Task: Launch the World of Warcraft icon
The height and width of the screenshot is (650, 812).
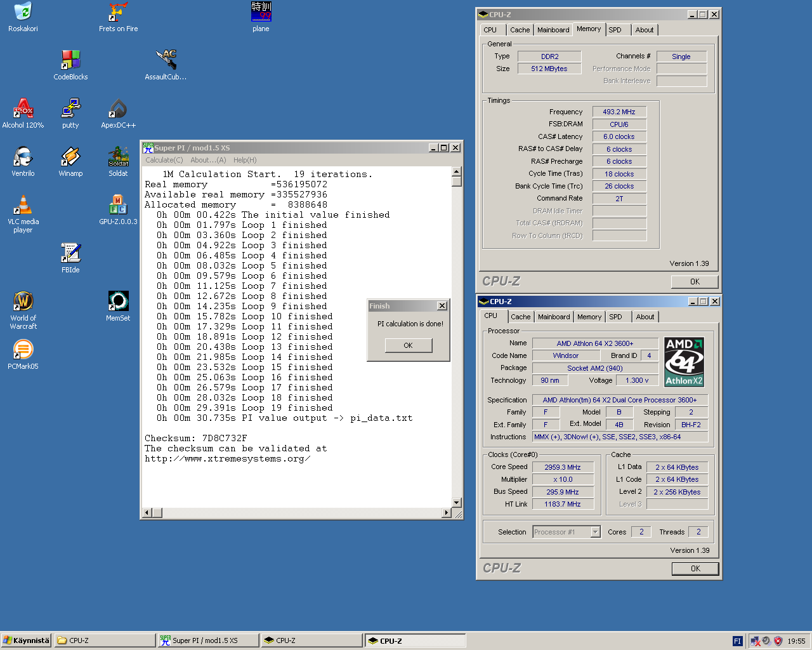Action: (23, 311)
